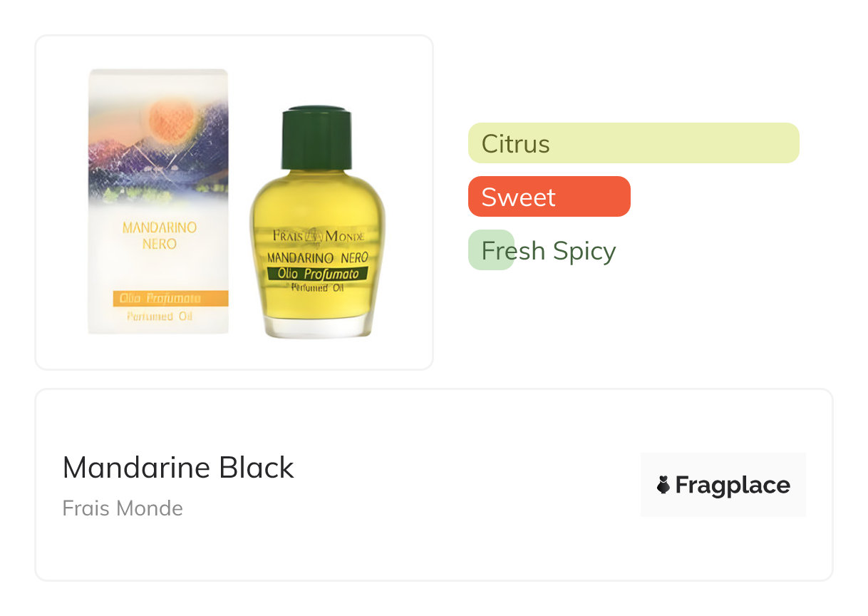Click the green bottle cap in photo
Viewport: 868px width, 616px height.
316,138
